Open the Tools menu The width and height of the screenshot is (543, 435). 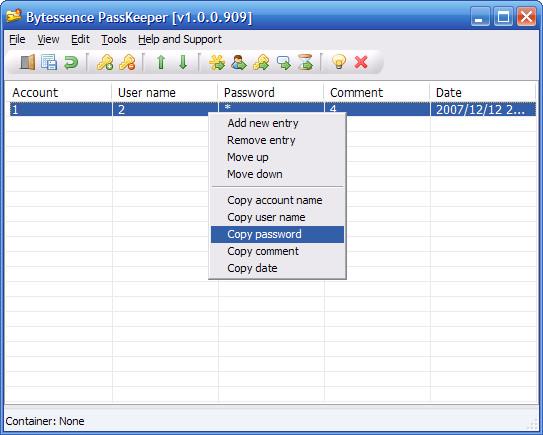114,39
